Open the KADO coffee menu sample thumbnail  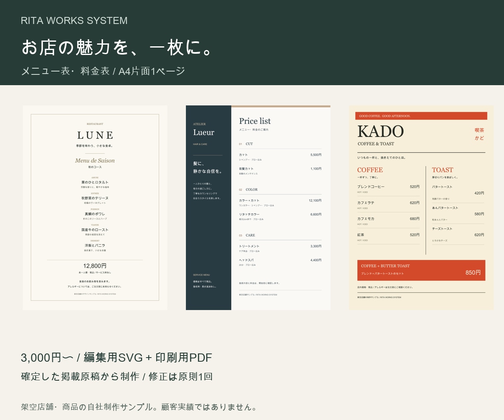(421, 208)
